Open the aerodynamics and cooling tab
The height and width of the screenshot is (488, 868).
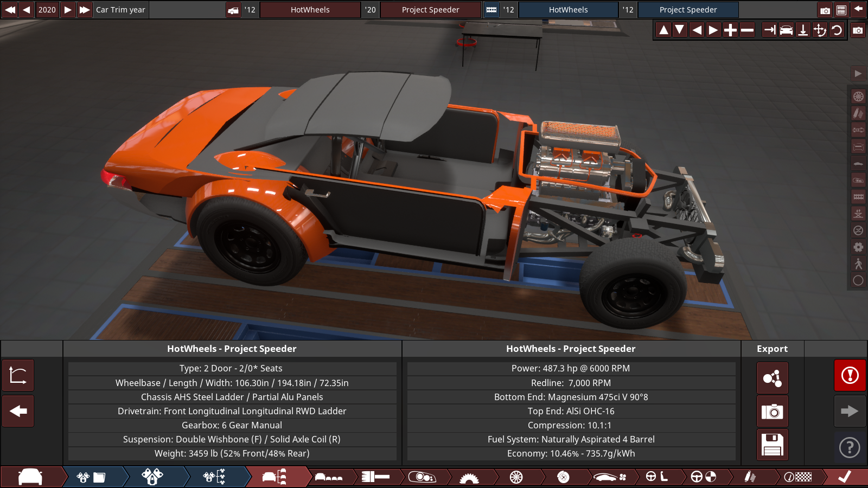pyautogui.click(x=610, y=477)
